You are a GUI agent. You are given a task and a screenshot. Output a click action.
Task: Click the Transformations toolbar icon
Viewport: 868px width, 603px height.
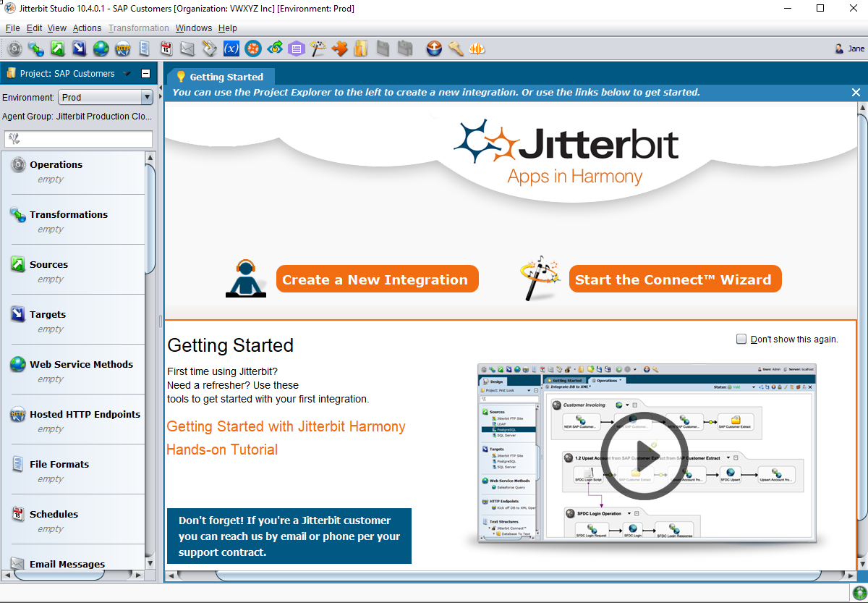[36, 49]
